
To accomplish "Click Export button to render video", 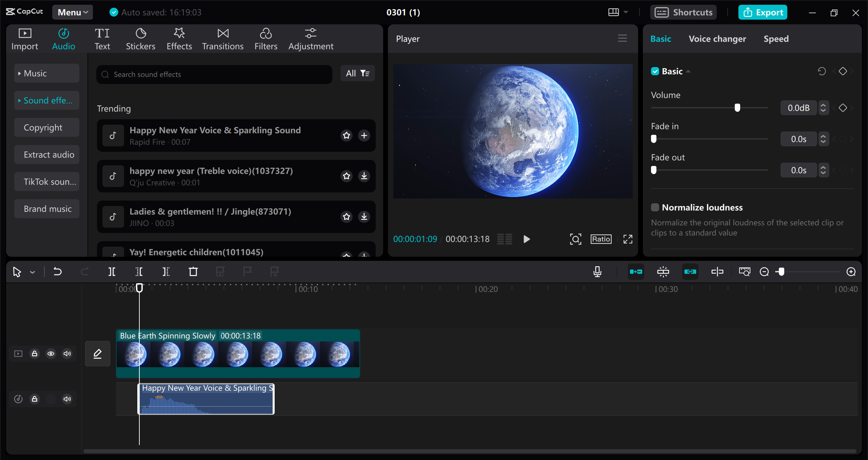I will (762, 13).
